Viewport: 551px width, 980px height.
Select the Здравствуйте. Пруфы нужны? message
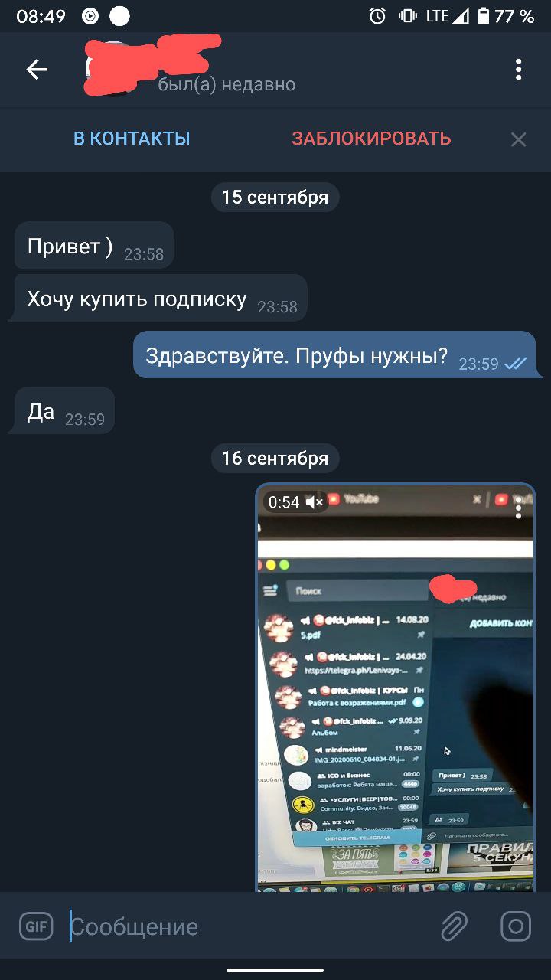point(334,354)
